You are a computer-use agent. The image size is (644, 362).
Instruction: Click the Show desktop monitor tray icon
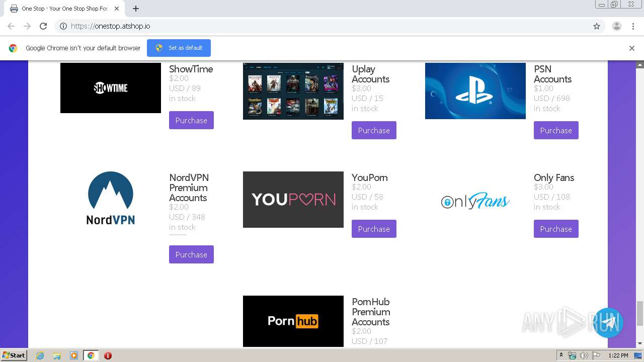(x=638, y=355)
